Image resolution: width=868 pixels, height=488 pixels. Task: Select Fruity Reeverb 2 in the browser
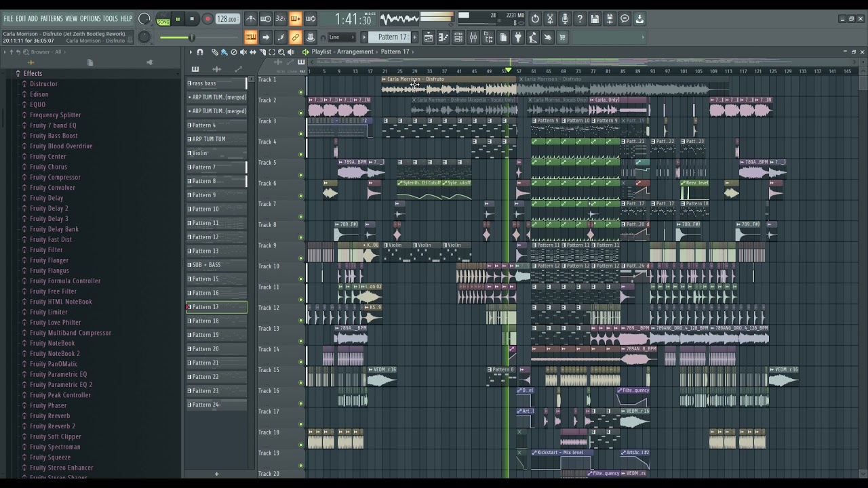pyautogui.click(x=52, y=426)
